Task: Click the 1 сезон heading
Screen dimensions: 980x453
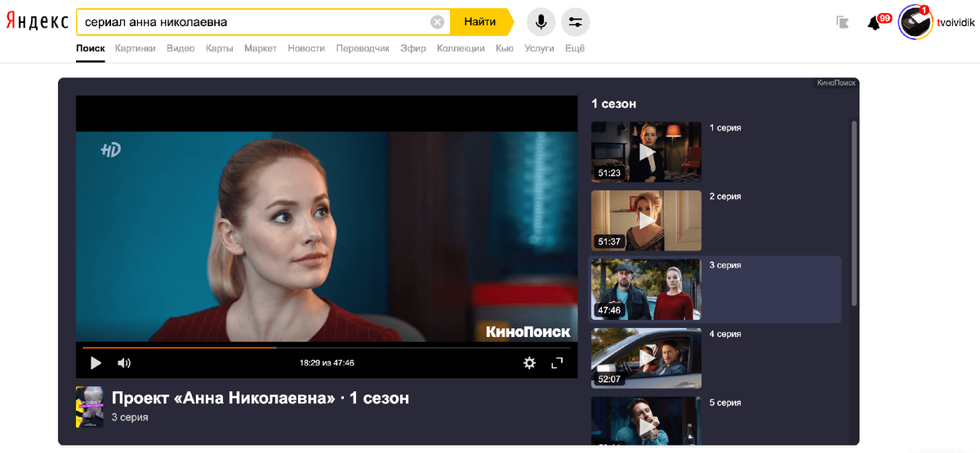Action: coord(613,104)
